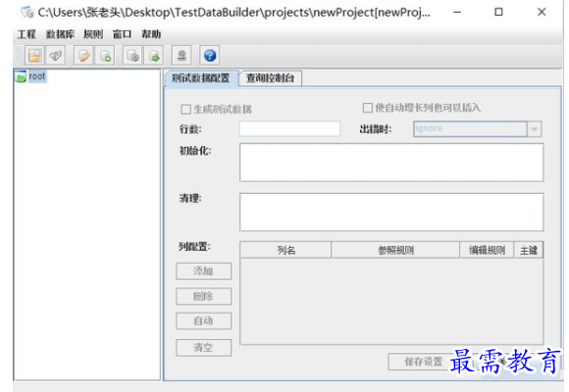Screen dimensions: 569x392
Task: Click the 清空 button
Action: click(x=204, y=348)
